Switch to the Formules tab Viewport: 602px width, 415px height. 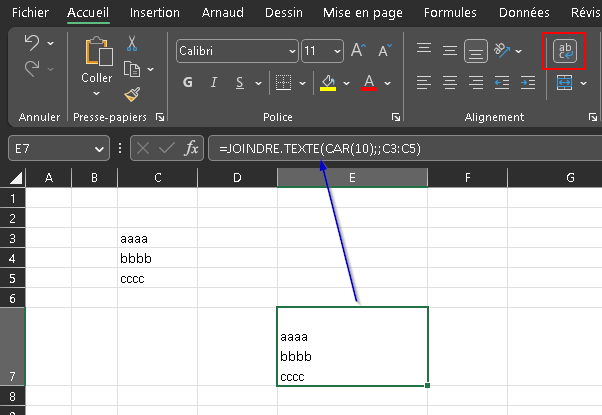(x=450, y=13)
